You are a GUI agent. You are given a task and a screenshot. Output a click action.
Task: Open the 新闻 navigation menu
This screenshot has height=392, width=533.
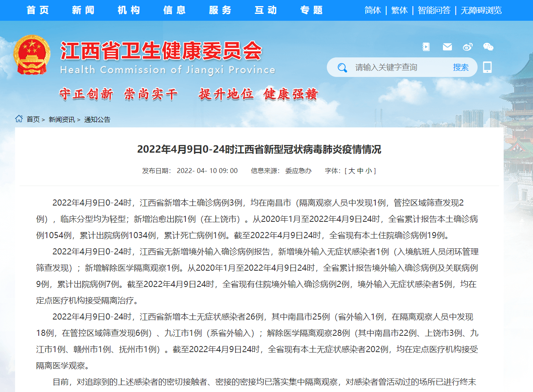(84, 10)
